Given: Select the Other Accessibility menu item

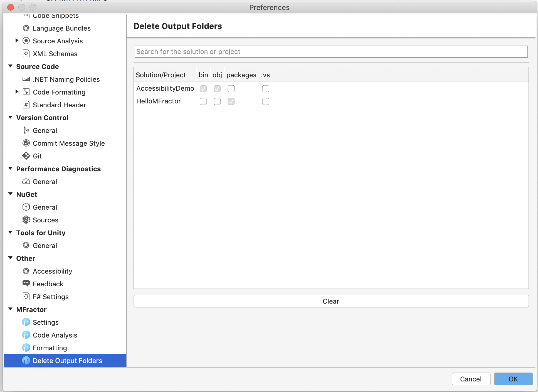Looking at the screenshot, I should 53,271.
